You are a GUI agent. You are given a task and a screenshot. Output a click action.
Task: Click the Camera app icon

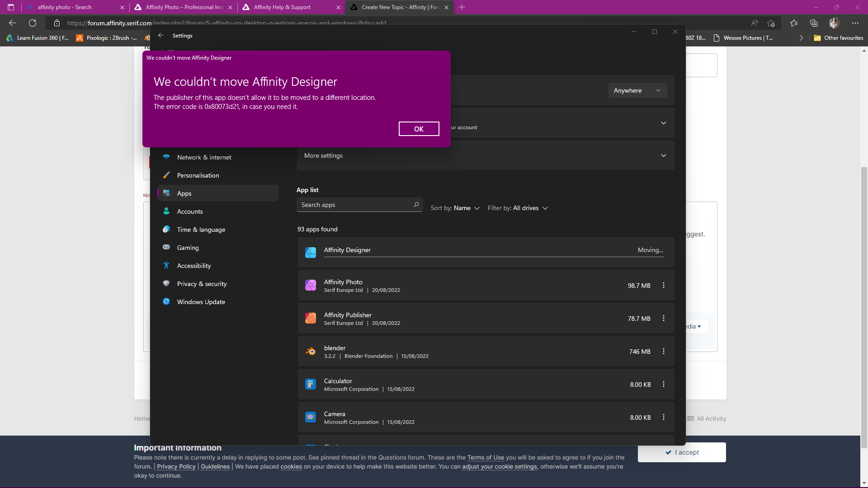(x=311, y=418)
